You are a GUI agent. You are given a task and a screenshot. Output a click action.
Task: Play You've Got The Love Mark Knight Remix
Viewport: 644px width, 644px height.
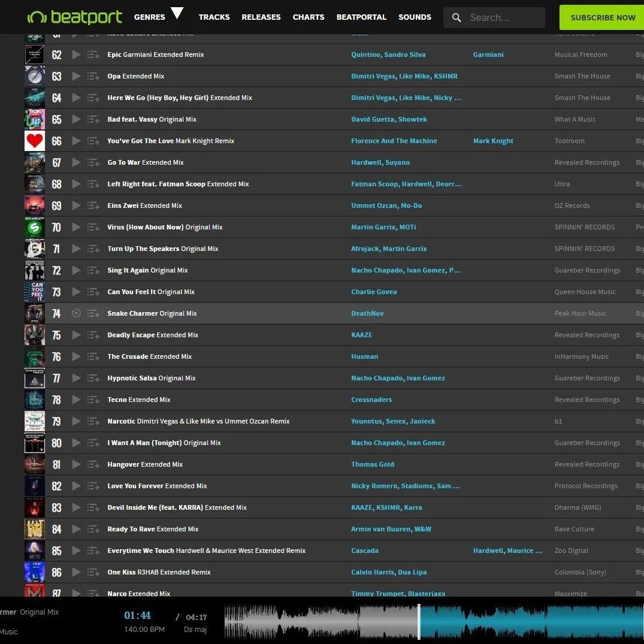(x=76, y=140)
